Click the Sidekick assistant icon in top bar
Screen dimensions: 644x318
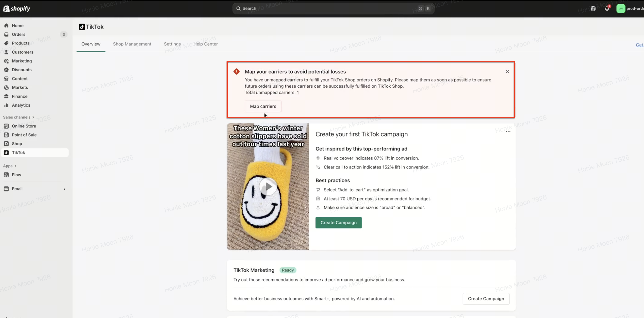pyautogui.click(x=593, y=9)
